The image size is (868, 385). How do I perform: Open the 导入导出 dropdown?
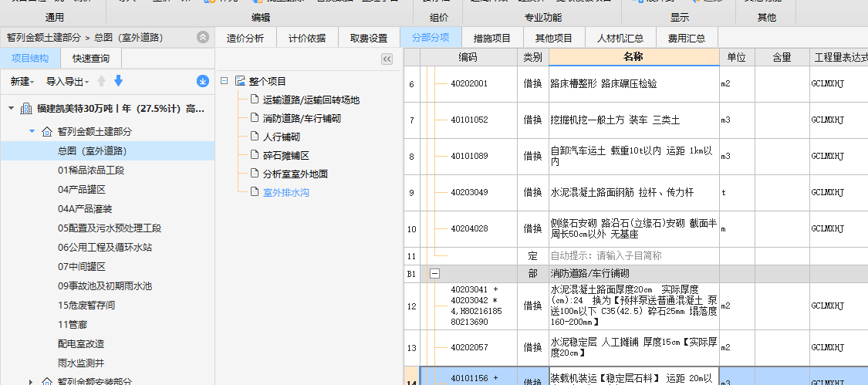(x=68, y=82)
